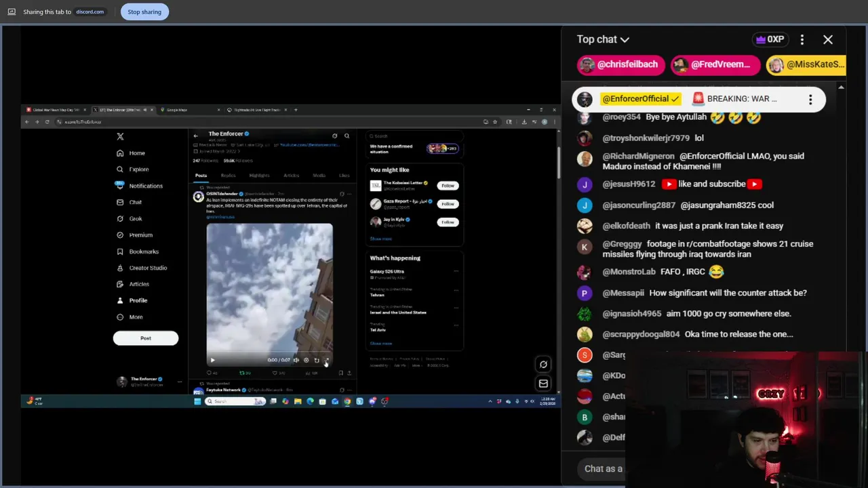Open the X logo home icon

[120, 136]
